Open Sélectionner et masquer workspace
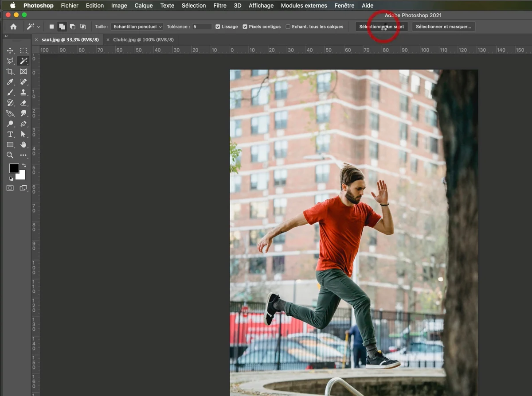Image resolution: width=532 pixels, height=396 pixels. 443,27
